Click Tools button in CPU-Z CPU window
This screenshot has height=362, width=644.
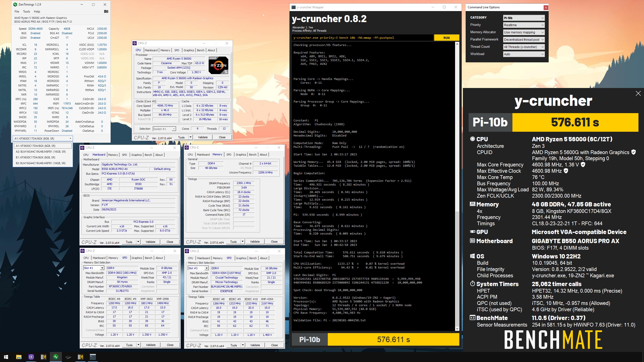click(x=181, y=137)
